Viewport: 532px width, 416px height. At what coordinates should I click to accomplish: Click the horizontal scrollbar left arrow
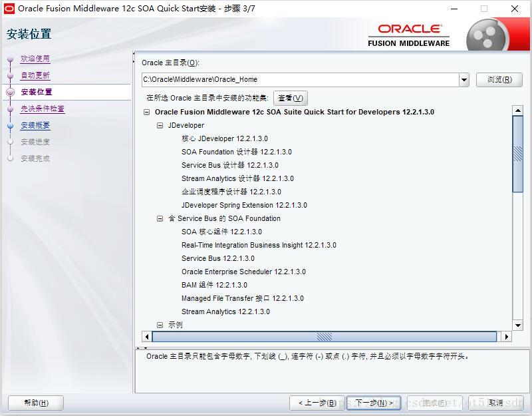(x=146, y=337)
